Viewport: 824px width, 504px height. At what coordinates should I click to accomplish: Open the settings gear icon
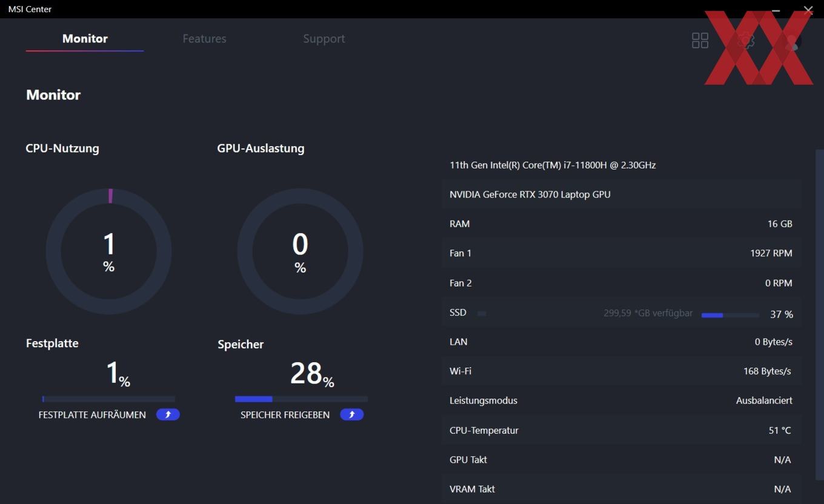pos(746,41)
